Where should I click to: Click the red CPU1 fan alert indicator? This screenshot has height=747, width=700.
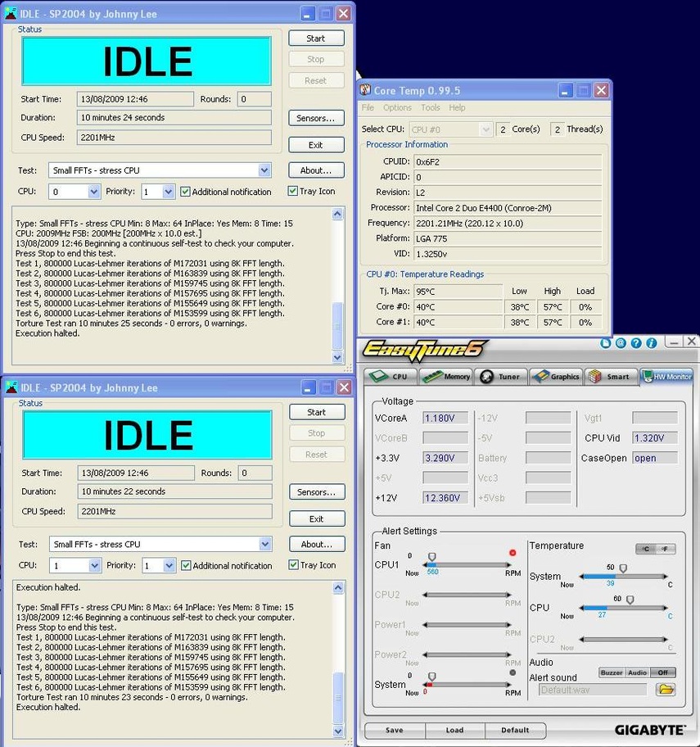[x=513, y=553]
